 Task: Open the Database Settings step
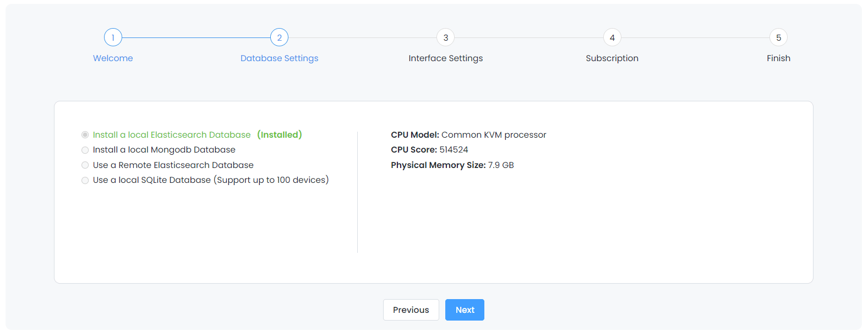click(279, 58)
